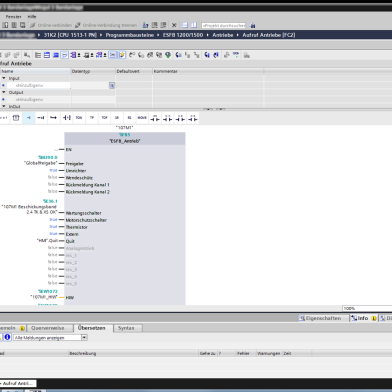Click the Motorschutzschalter input on the block
The width and height of the screenshot is (392, 392).
[x=86, y=220]
